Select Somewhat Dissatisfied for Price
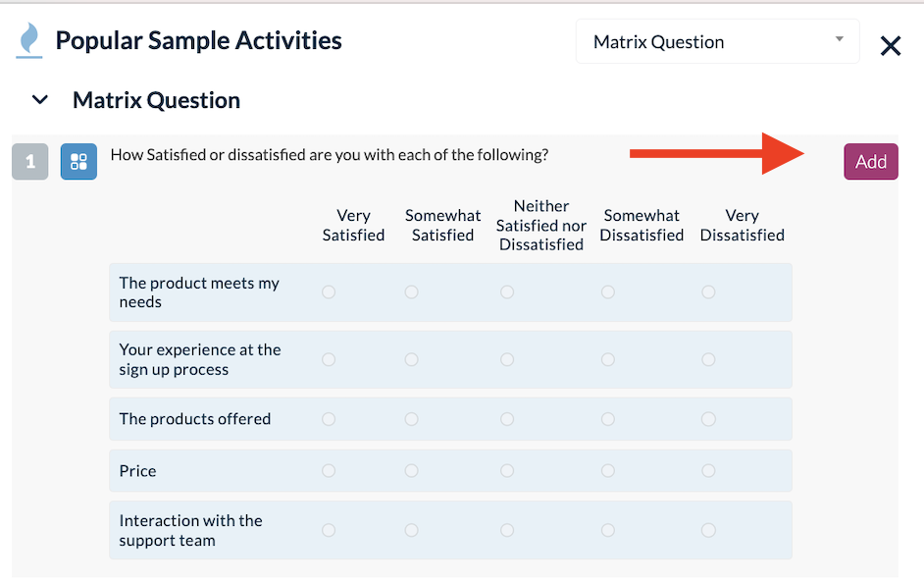 tap(608, 471)
